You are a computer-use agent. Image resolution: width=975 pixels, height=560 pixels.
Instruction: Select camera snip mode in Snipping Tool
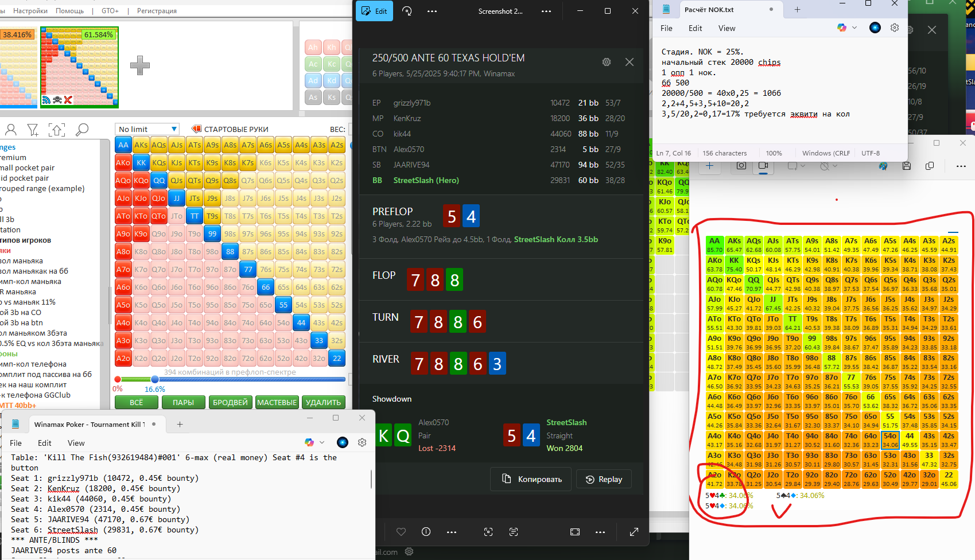741,166
